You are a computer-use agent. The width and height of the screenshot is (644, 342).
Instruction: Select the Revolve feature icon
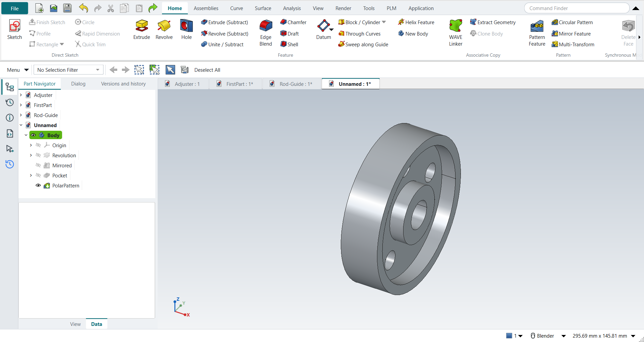pyautogui.click(x=164, y=30)
